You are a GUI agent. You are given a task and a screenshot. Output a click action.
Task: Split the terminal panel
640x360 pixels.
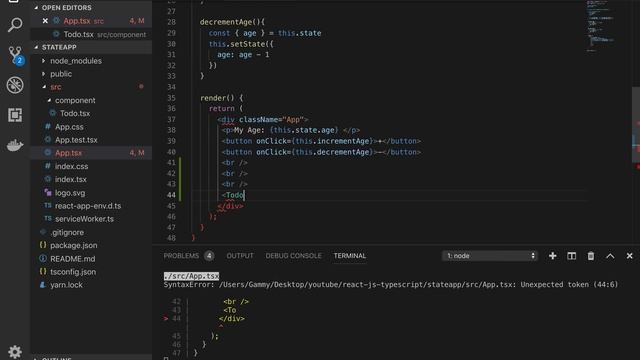click(x=571, y=256)
